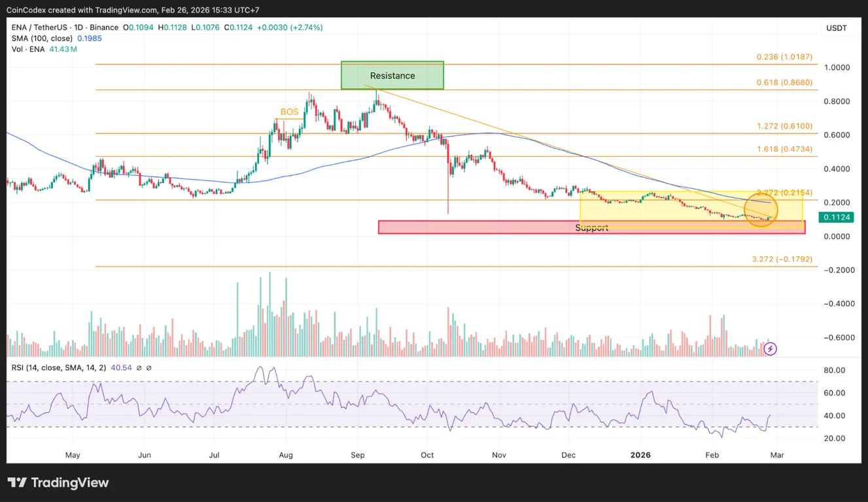The image size is (868, 502).
Task: Click the purple lightning bolt icon
Action: coord(771,348)
